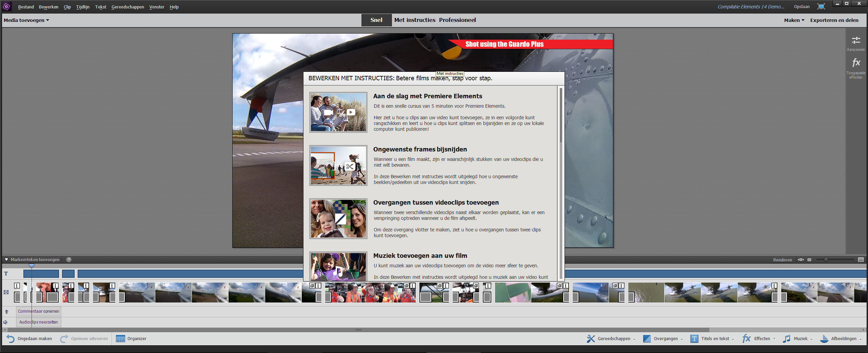Viewport: 868px width, 353px height.
Task: Click the redo arrow icon for Opnieuw uitvoeren
Action: [x=64, y=339]
